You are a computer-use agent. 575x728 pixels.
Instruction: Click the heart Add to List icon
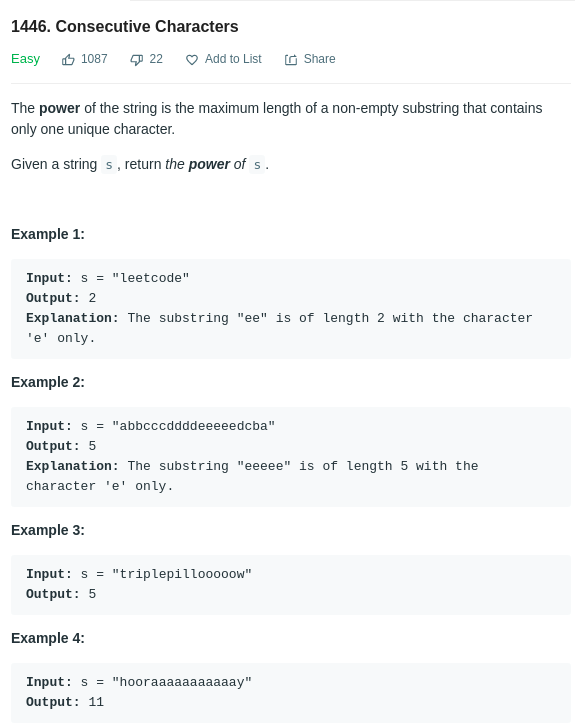[x=192, y=59]
